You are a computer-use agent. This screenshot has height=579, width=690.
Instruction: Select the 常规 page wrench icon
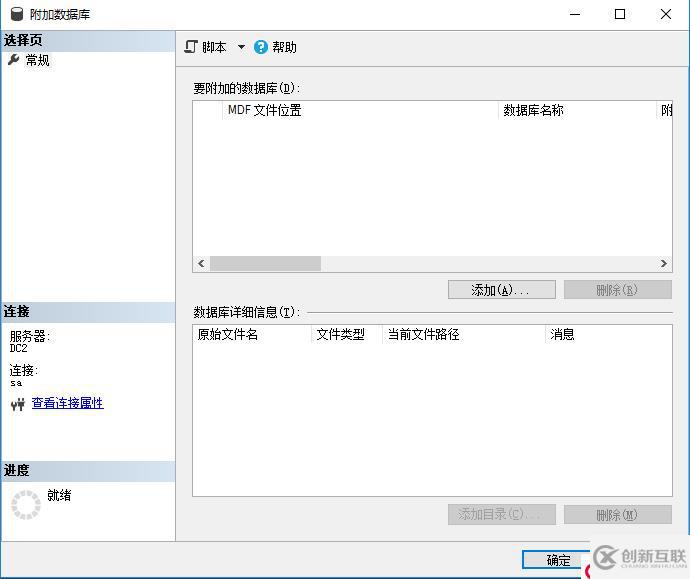[x=14, y=60]
